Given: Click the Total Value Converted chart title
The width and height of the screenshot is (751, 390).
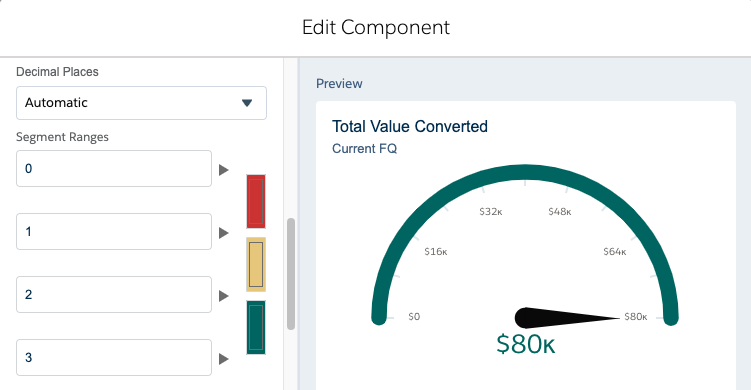Looking at the screenshot, I should [x=410, y=126].
